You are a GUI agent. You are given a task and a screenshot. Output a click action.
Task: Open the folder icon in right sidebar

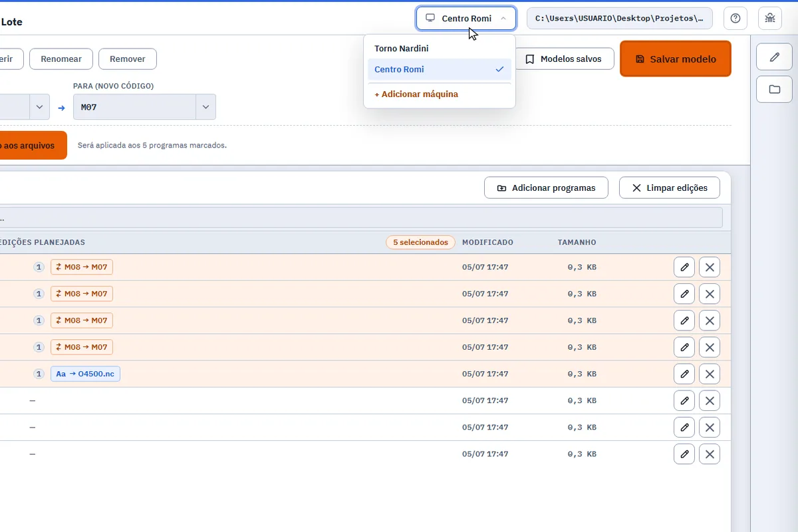(775, 89)
